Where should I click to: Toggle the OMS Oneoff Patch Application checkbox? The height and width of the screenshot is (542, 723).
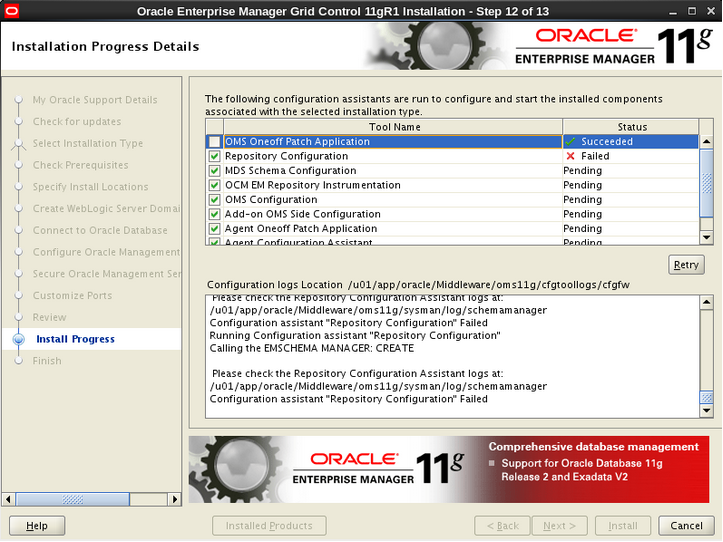pyautogui.click(x=214, y=142)
